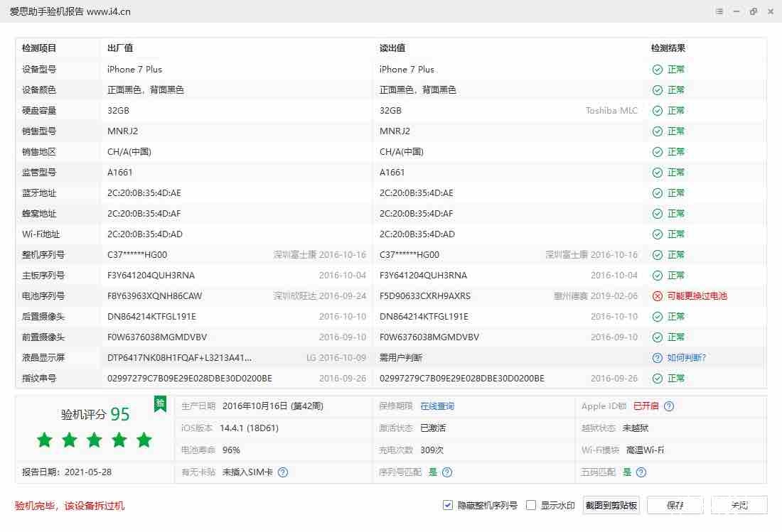The height and width of the screenshot is (532, 782).
Task: Click the green check icon in 设备型号 row
Action: [658, 69]
